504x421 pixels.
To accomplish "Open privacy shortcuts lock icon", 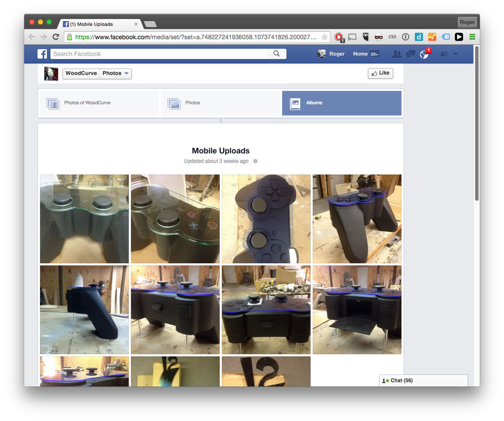I will [x=444, y=54].
